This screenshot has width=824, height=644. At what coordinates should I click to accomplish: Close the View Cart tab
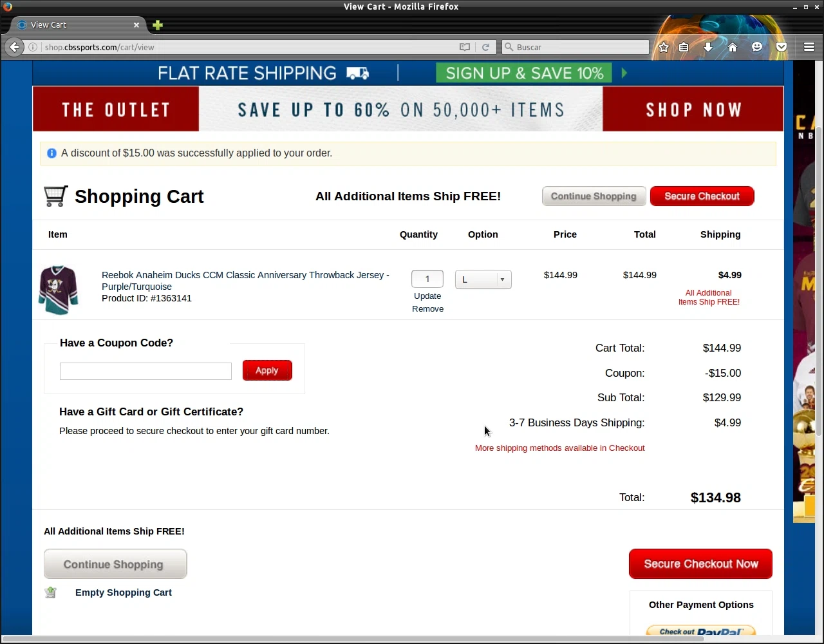pos(136,25)
